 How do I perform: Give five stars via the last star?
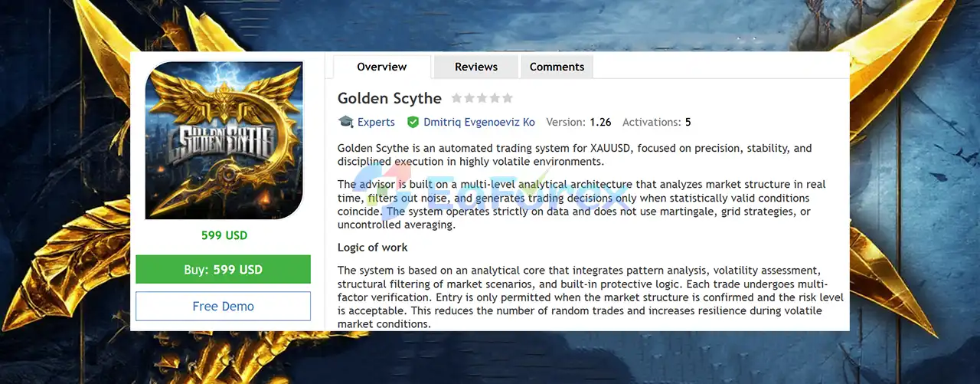(x=507, y=98)
